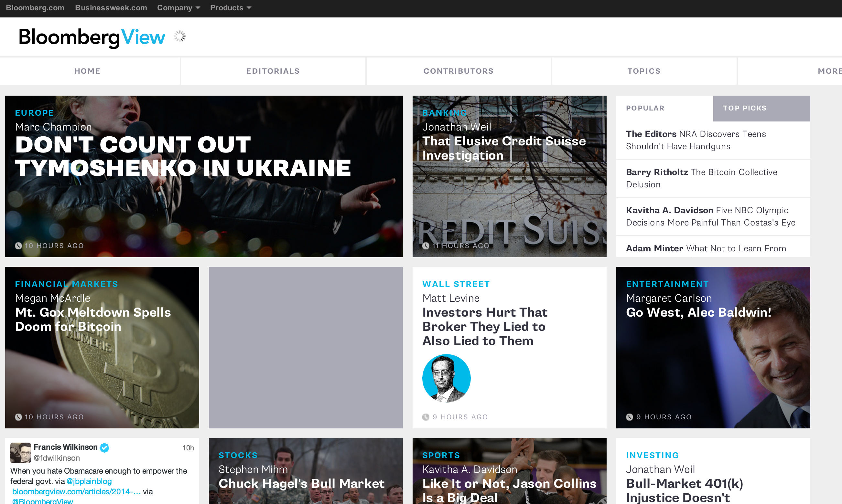Image resolution: width=842 pixels, height=504 pixels.
Task: Open 'Like It or Not, Jason Collins' headline
Action: coord(509,490)
